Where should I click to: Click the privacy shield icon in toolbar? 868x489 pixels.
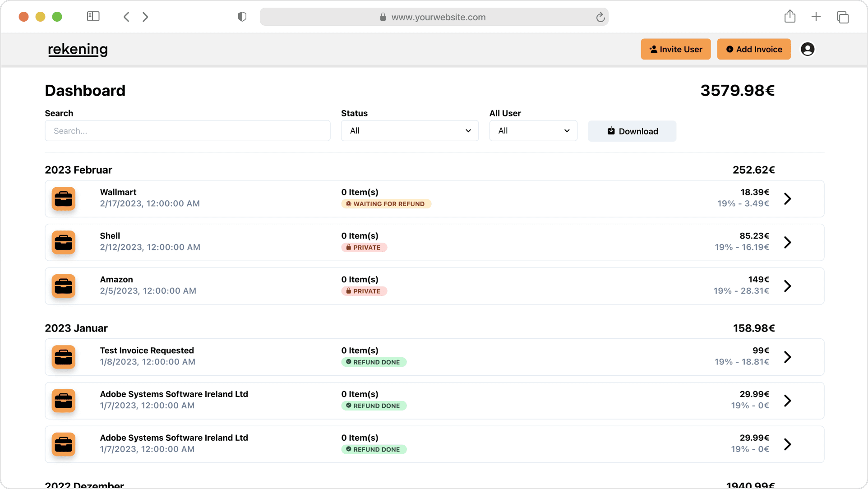coord(242,17)
